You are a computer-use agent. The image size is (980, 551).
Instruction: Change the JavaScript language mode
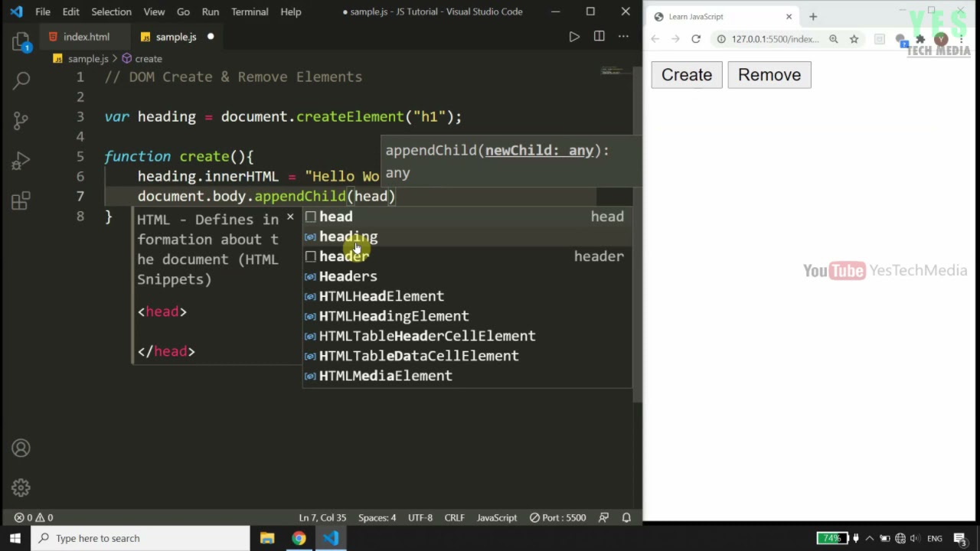point(497,518)
